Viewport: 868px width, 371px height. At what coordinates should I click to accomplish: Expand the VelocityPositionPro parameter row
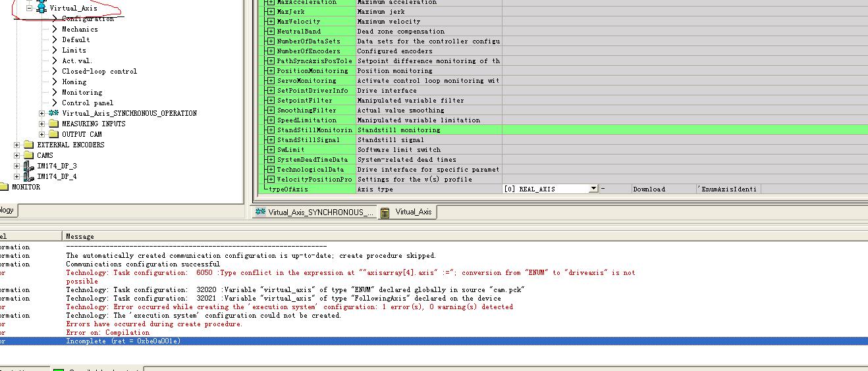[x=271, y=179]
